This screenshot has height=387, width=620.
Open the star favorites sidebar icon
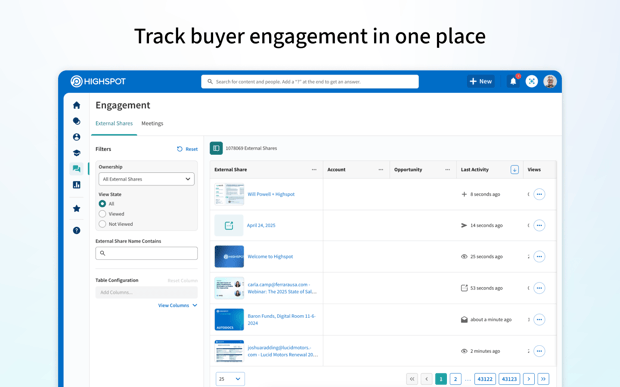tap(77, 208)
